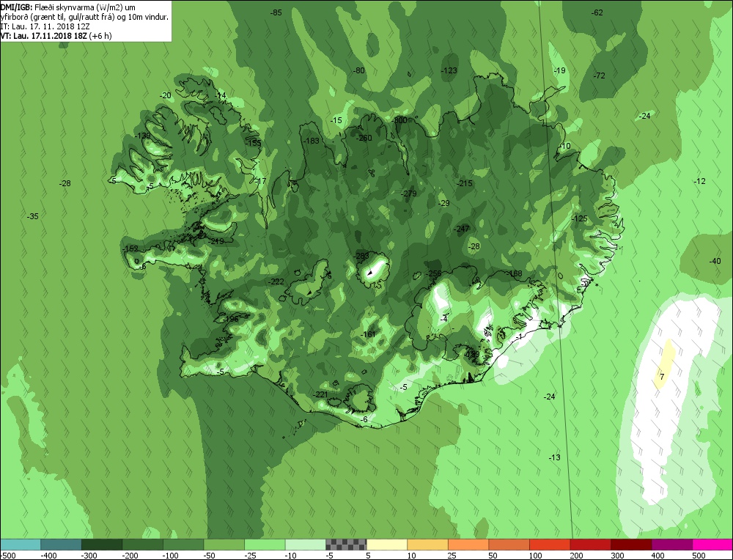Click the '-14' value on the map
This screenshot has height=560, width=733.
[x=220, y=95]
